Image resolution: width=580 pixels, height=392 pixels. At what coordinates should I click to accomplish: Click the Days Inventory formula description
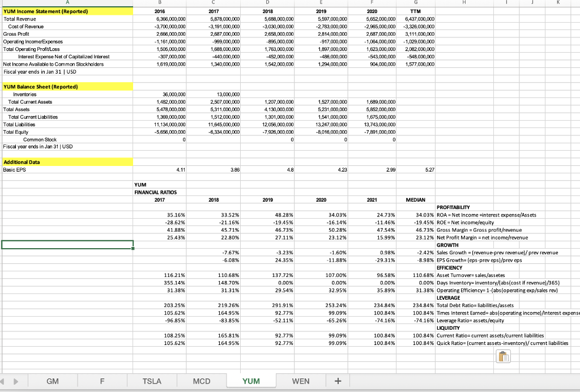[x=498, y=283]
